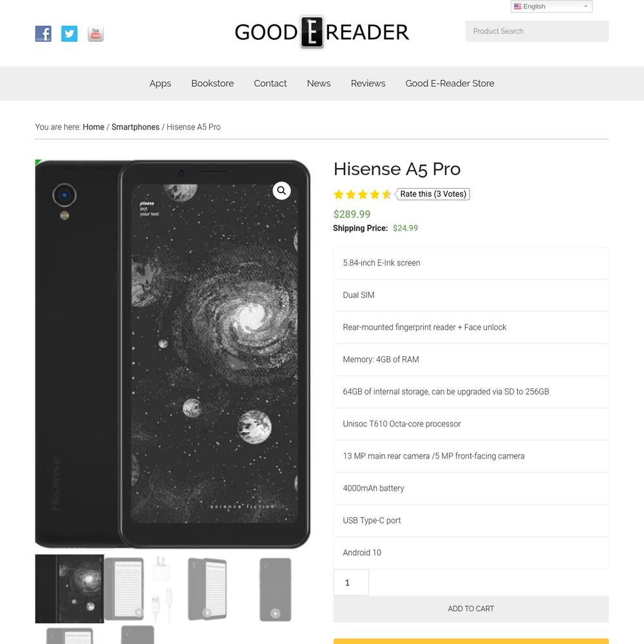Select the first rating star
Screen dimensions: 644x644
point(339,194)
